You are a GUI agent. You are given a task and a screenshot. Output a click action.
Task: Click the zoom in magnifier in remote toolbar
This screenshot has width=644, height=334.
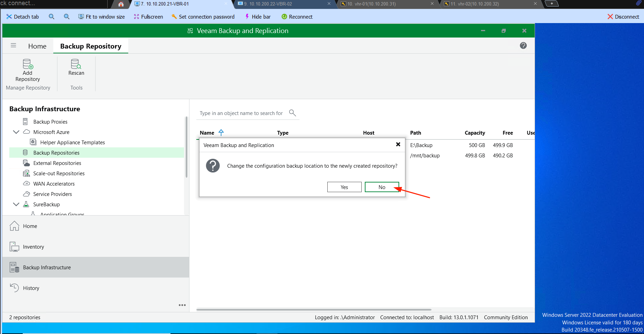[x=52, y=17]
